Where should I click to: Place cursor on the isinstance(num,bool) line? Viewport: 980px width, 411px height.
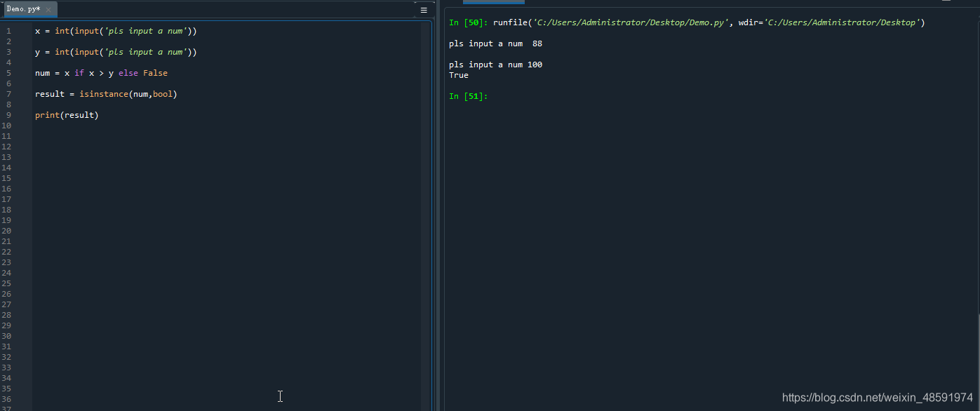coord(105,93)
